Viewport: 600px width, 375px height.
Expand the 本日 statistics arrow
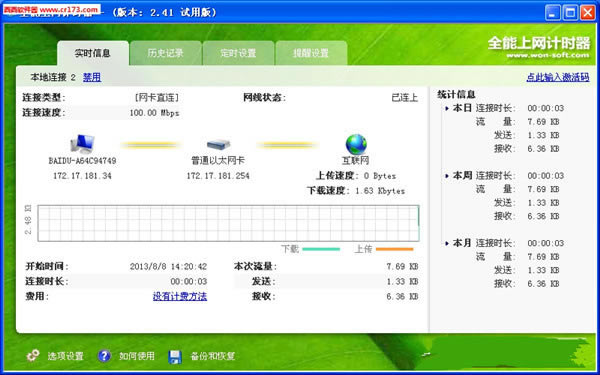447,109
